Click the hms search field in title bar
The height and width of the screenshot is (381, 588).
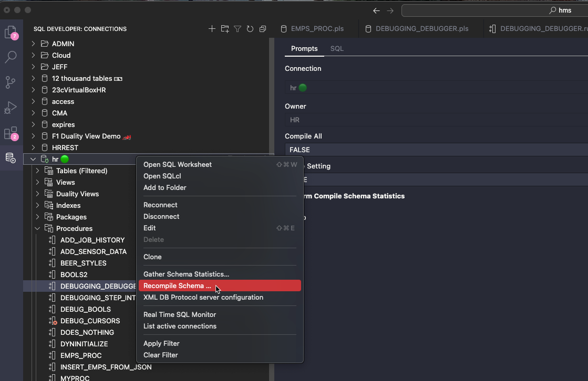tap(494, 10)
